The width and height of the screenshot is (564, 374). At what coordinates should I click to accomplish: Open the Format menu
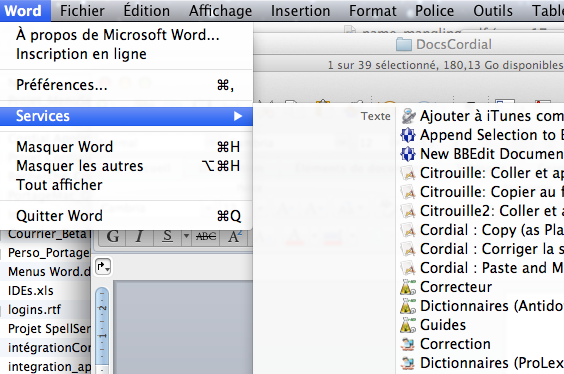click(x=373, y=11)
